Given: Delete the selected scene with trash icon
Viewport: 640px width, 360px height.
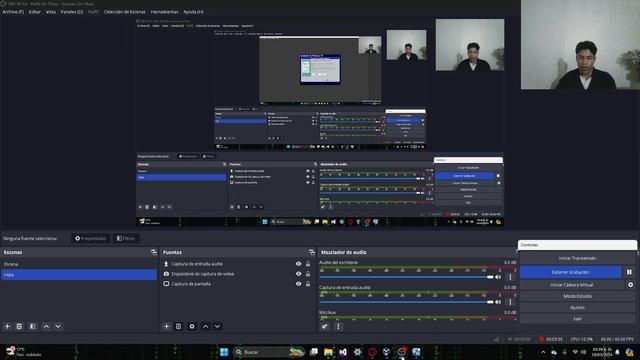Looking at the screenshot, I should tap(19, 327).
